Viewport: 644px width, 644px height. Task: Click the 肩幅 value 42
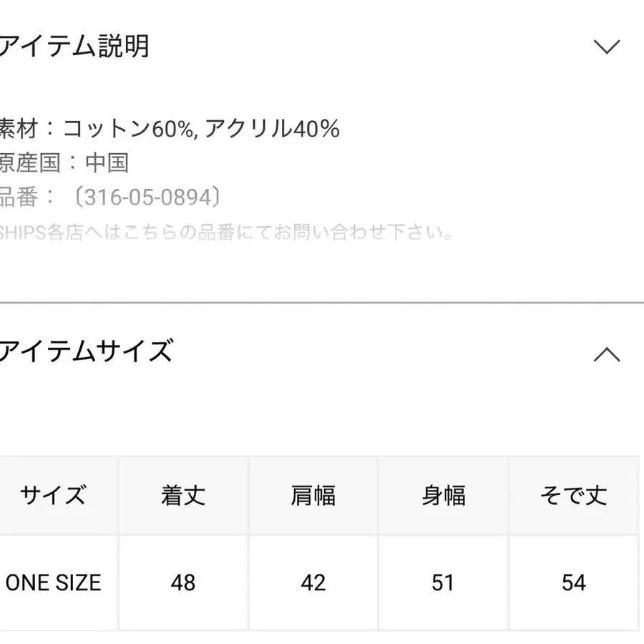pyautogui.click(x=311, y=582)
